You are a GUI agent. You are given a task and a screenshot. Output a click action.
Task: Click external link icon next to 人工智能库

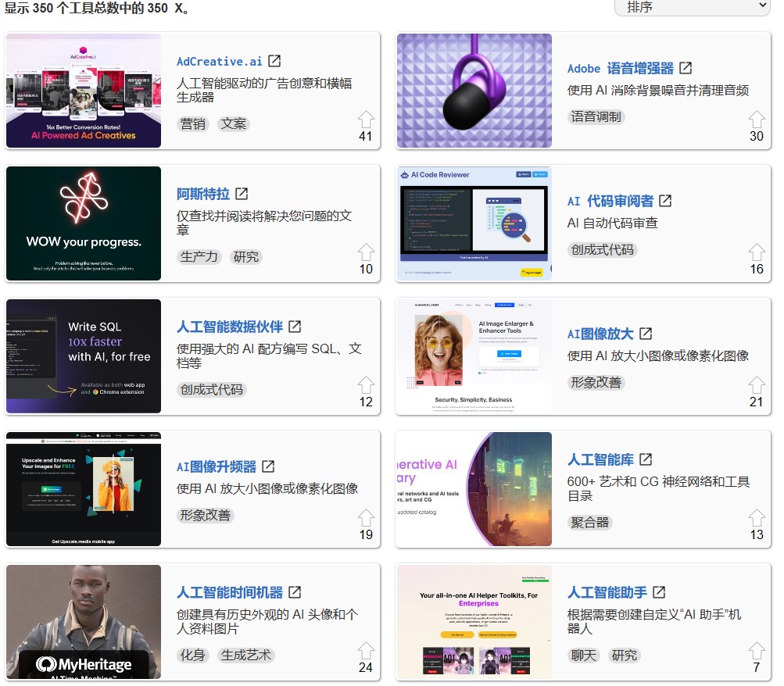646,459
